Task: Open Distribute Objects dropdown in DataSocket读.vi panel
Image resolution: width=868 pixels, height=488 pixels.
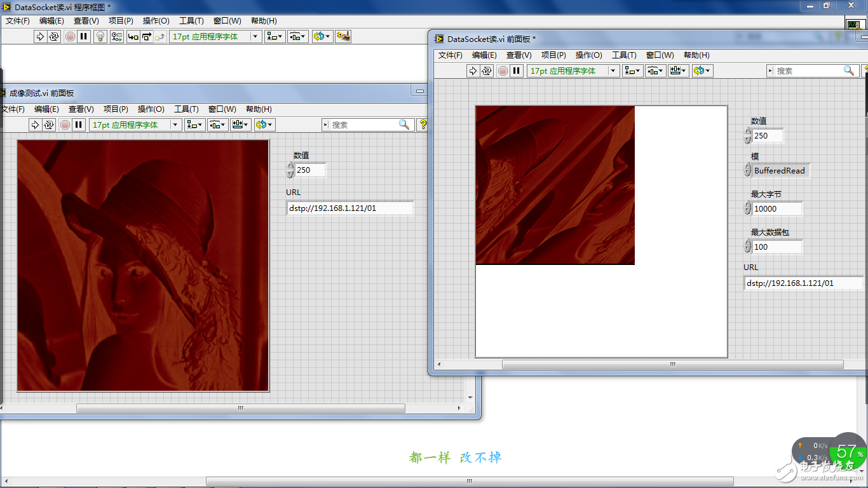Action: [x=656, y=71]
